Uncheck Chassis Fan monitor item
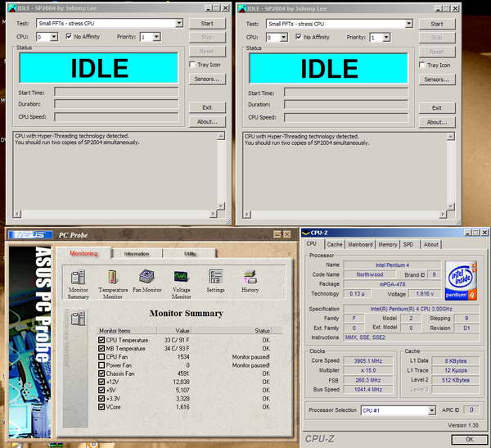 [101, 373]
